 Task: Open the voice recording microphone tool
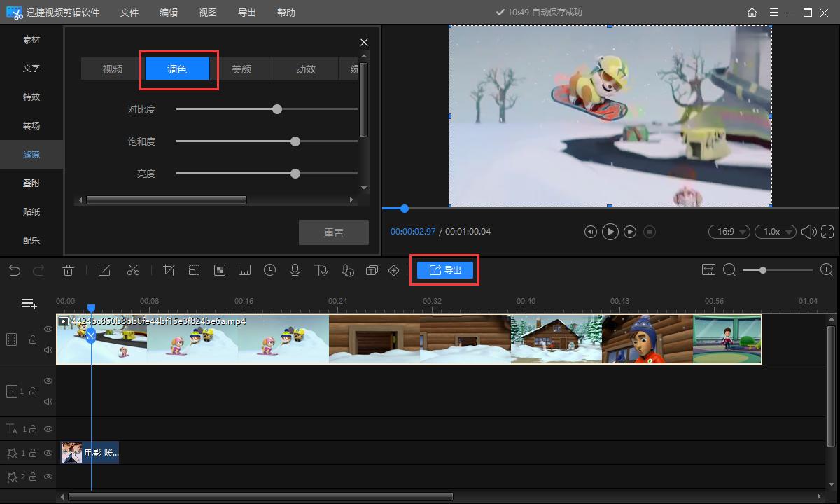(x=295, y=270)
